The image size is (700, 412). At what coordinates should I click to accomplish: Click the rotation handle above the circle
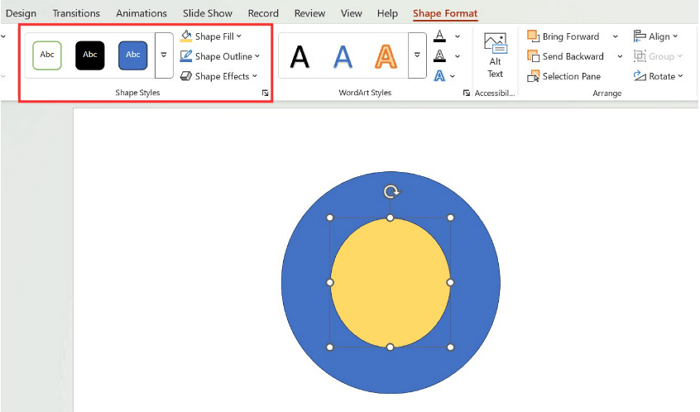click(x=391, y=192)
